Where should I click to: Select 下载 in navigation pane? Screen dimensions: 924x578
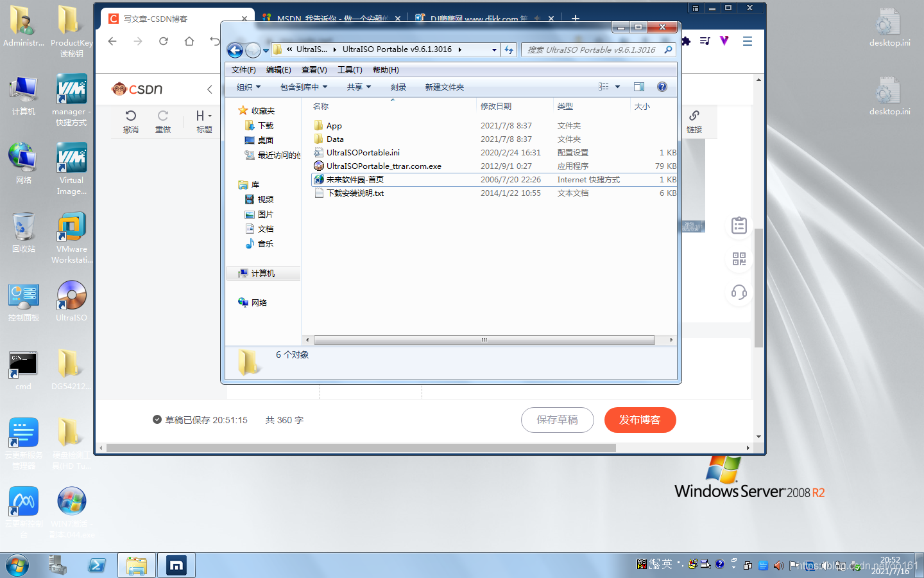[x=265, y=125]
